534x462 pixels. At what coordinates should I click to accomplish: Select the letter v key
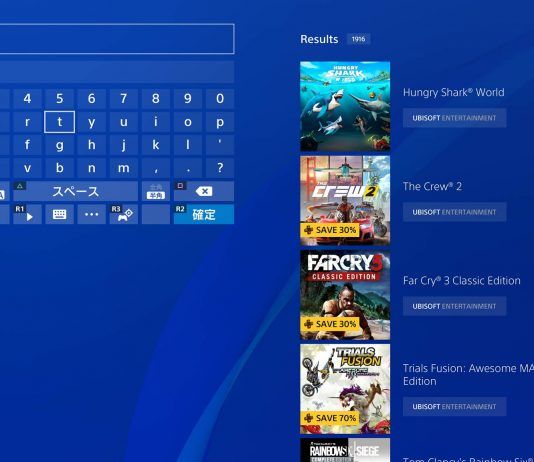tap(27, 168)
